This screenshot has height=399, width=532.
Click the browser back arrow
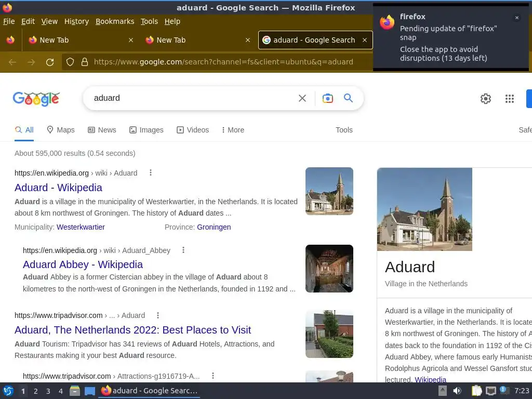[12, 62]
